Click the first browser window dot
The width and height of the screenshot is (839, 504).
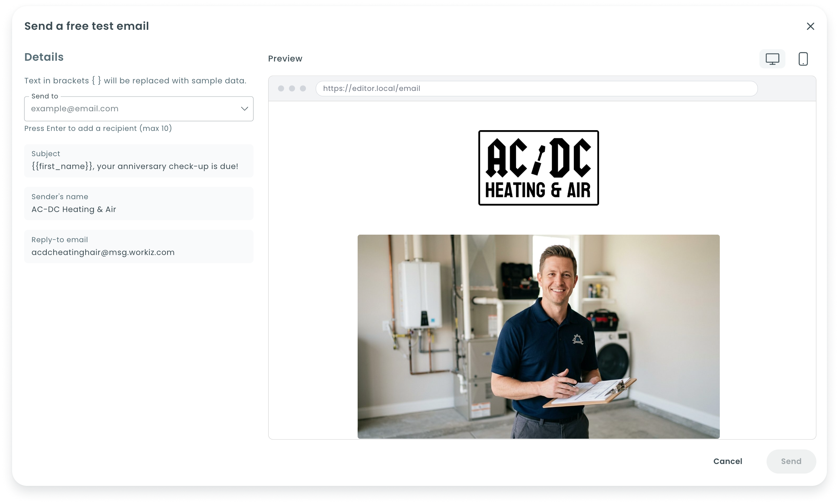pyautogui.click(x=281, y=88)
